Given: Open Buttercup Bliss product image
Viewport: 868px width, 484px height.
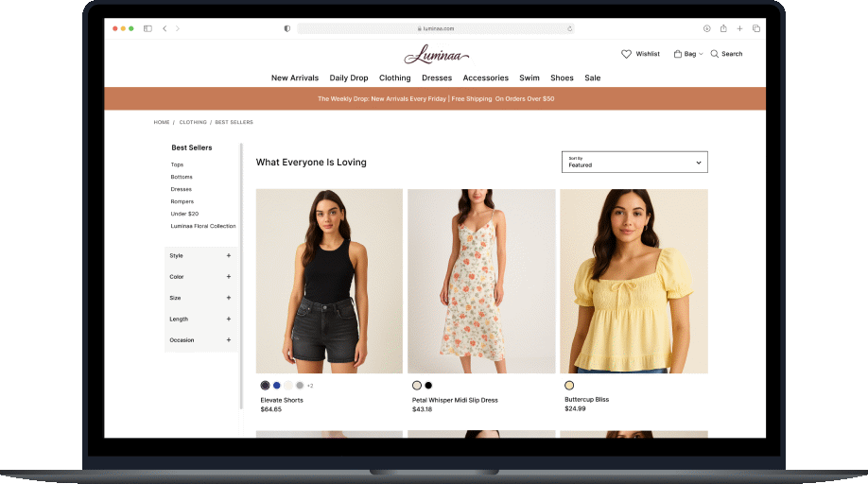Looking at the screenshot, I should tap(634, 281).
